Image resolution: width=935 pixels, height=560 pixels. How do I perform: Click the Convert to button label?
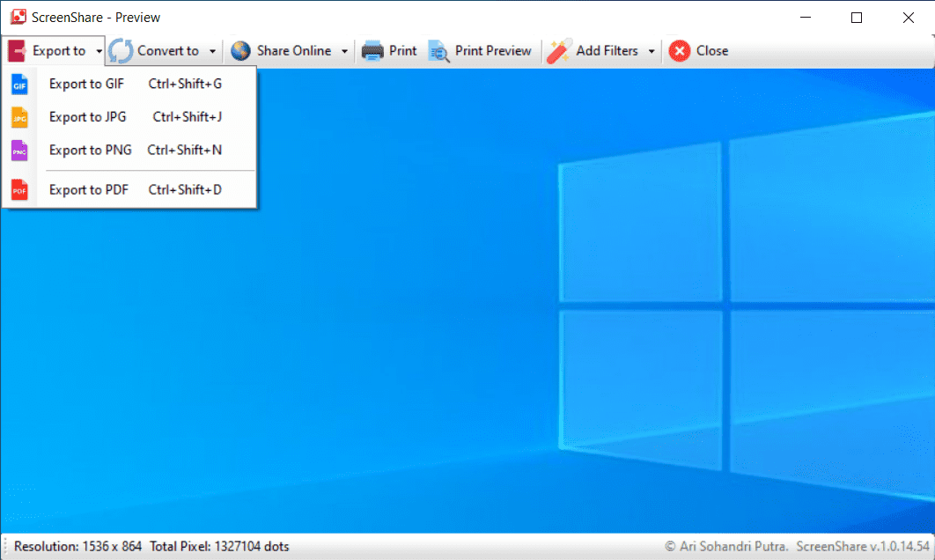[x=168, y=51]
